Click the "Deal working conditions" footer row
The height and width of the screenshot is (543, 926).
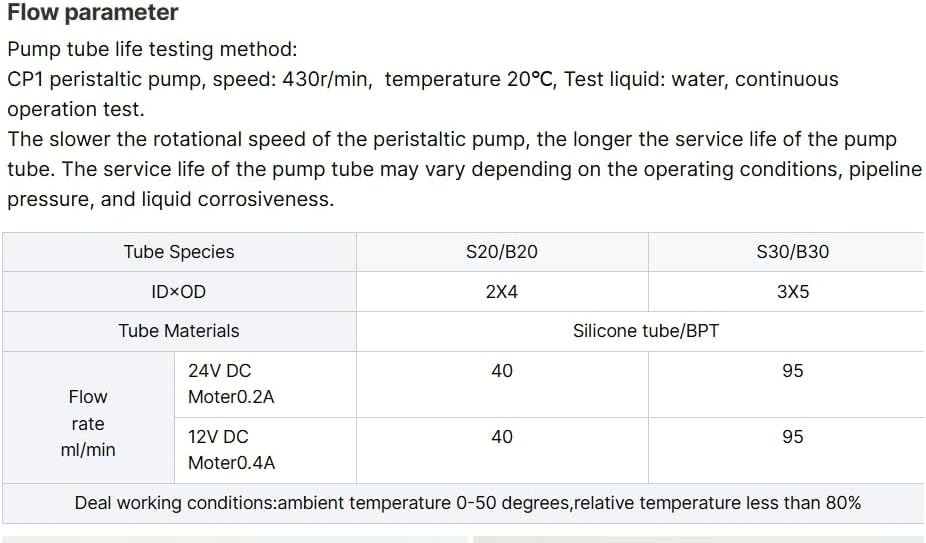click(467, 503)
